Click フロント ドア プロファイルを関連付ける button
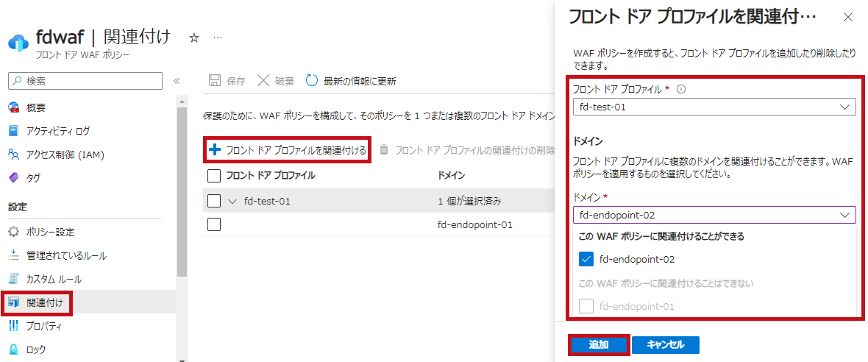The image size is (868, 362). tap(288, 149)
